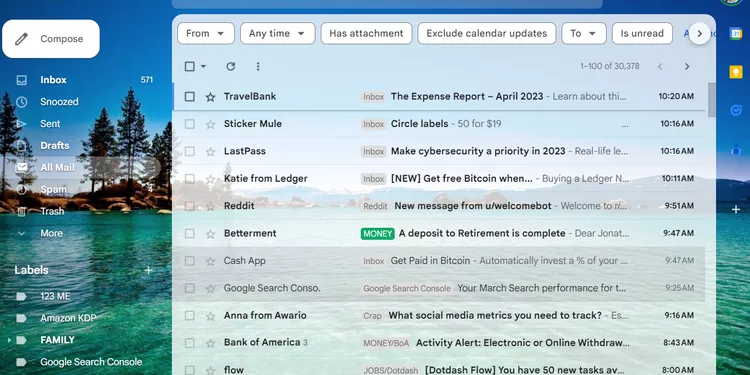Select the All Mail folder
Viewport: 750px width, 375px height.
(x=57, y=167)
